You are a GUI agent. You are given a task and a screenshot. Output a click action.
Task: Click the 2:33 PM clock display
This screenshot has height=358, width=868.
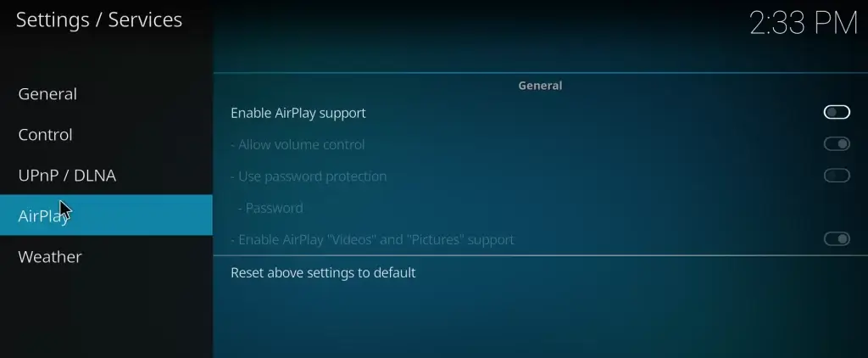(x=804, y=23)
